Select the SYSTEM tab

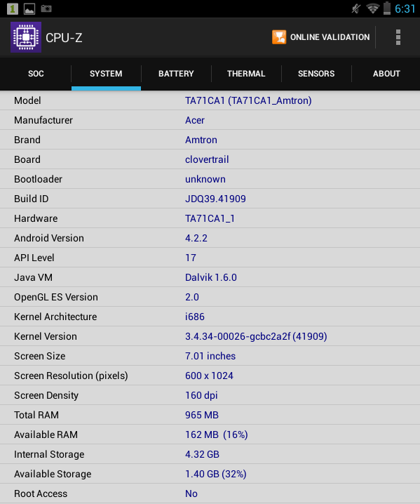coord(106,74)
